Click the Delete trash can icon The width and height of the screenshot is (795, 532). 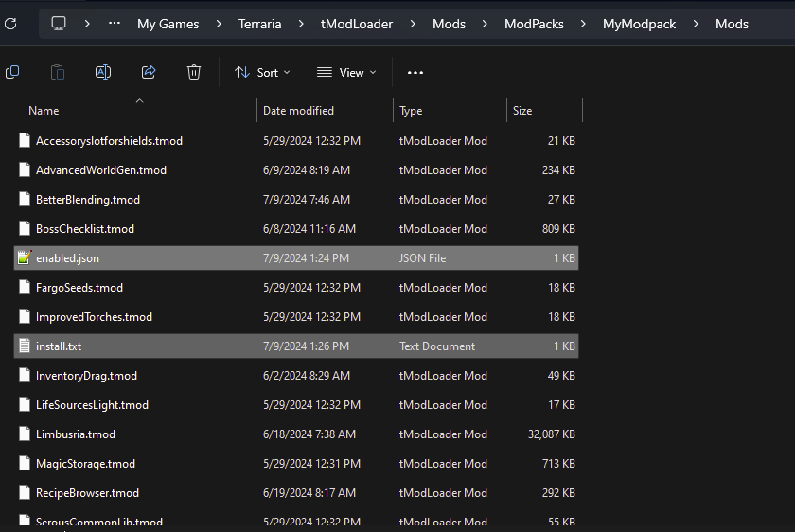(194, 72)
